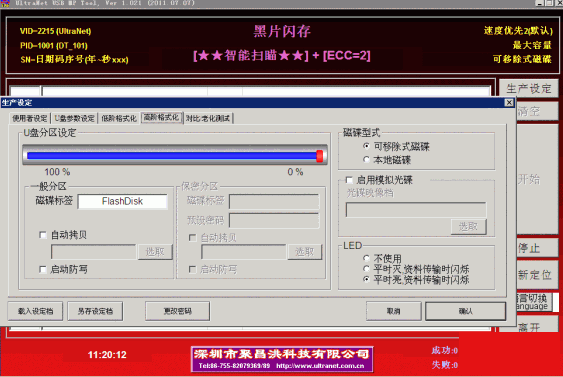
Task: Select LED 不使用 option
Action: [x=366, y=258]
